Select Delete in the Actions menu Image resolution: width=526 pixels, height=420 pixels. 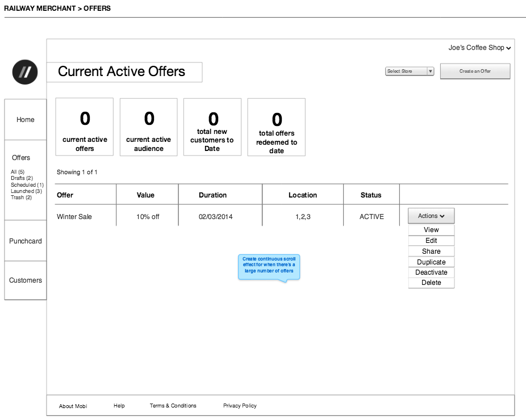point(431,283)
